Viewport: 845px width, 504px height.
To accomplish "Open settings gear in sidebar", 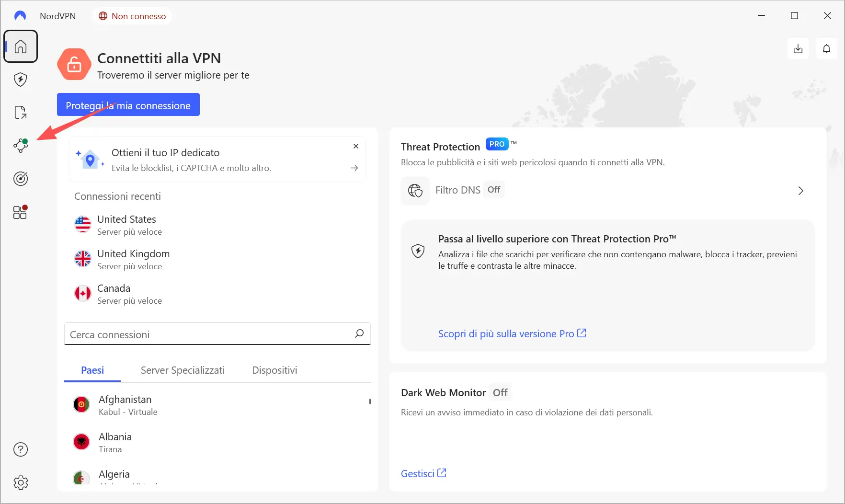I will 21,482.
